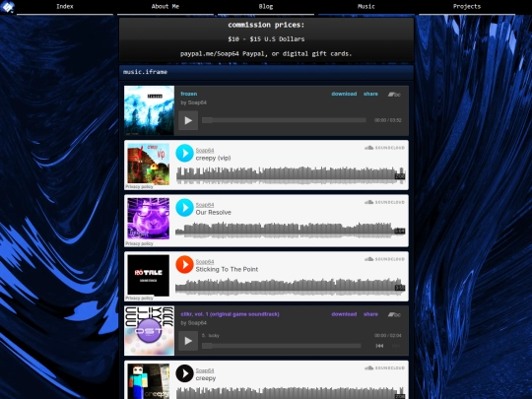The width and height of the screenshot is (532, 399).
Task: Click download link on clikr player
Action: [344, 314]
